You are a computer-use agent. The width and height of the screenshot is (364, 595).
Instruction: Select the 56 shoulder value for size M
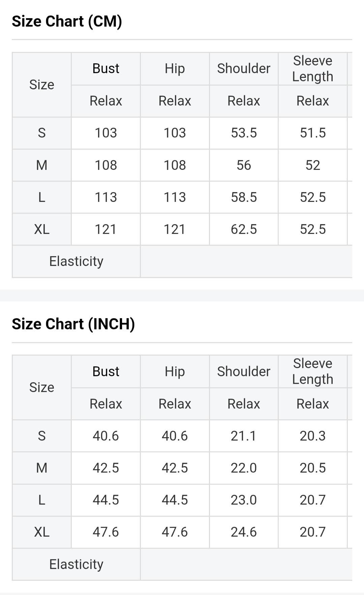[244, 165]
